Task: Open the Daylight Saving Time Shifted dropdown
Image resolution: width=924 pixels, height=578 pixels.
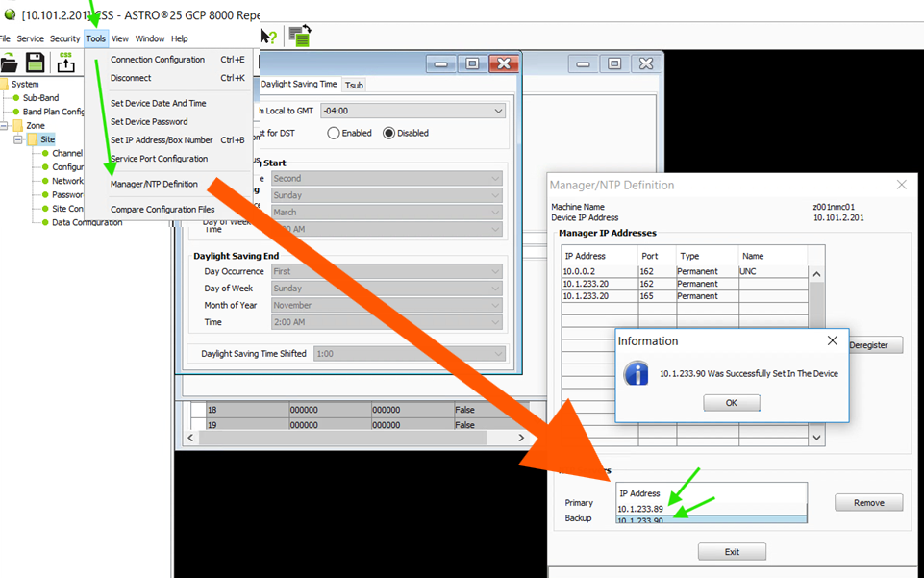Action: [409, 354]
